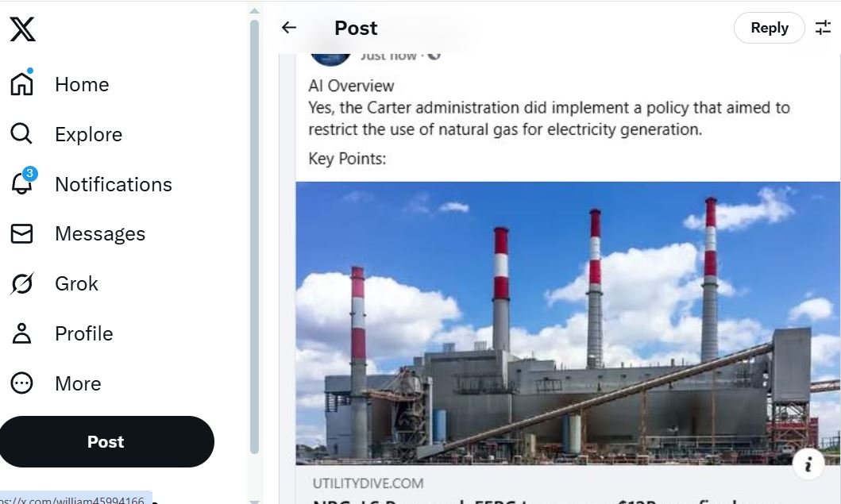Click the Profile person icon

tap(22, 334)
